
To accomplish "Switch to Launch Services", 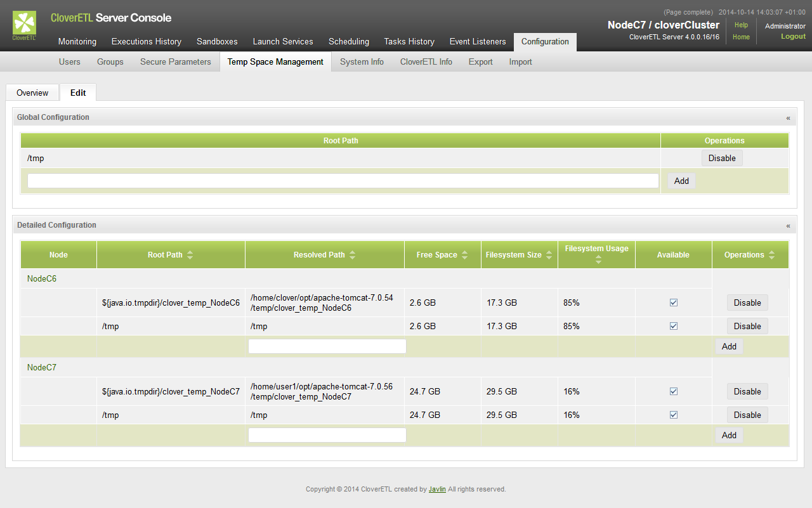I will [x=283, y=42].
